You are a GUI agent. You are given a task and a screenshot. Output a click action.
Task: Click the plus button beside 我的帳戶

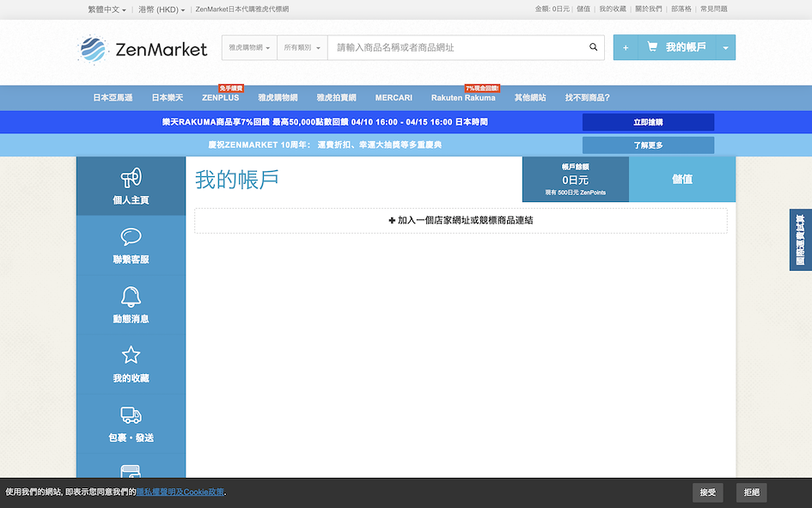(x=626, y=47)
